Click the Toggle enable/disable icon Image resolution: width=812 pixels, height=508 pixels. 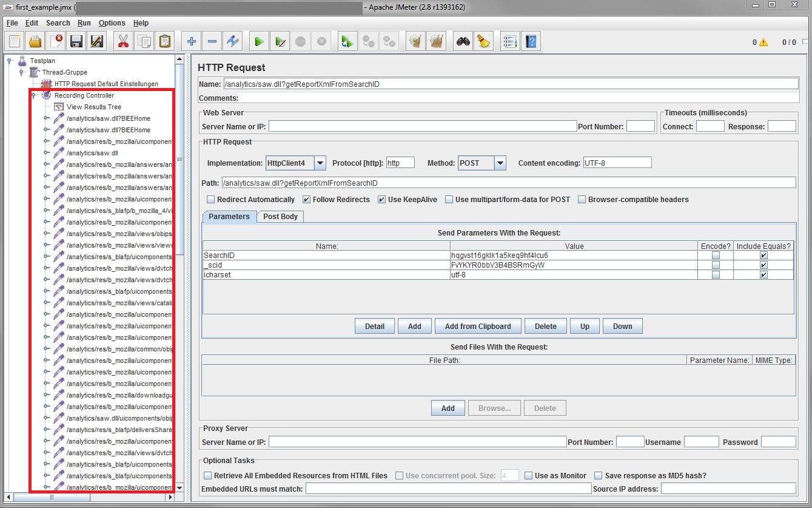233,42
